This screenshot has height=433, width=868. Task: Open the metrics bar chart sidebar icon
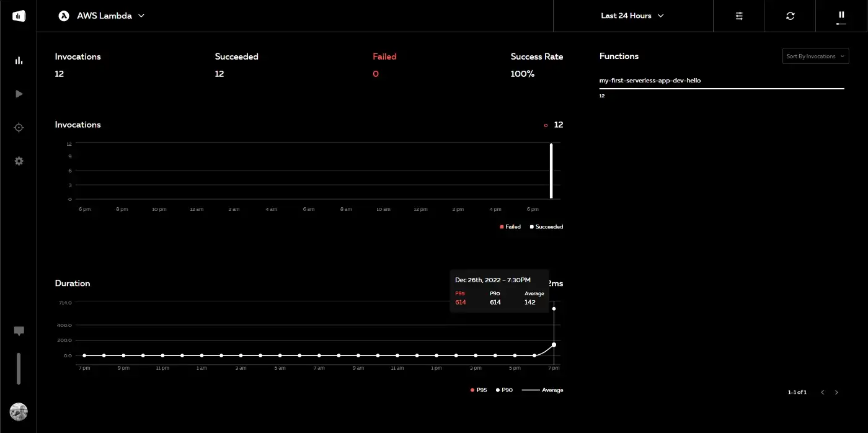[x=19, y=60]
